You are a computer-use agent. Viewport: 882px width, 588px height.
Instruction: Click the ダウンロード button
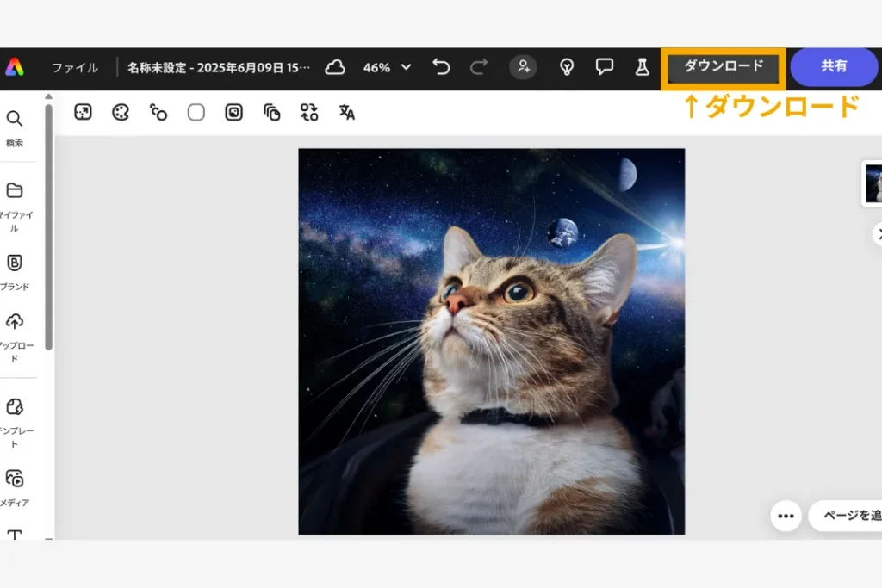[724, 67]
